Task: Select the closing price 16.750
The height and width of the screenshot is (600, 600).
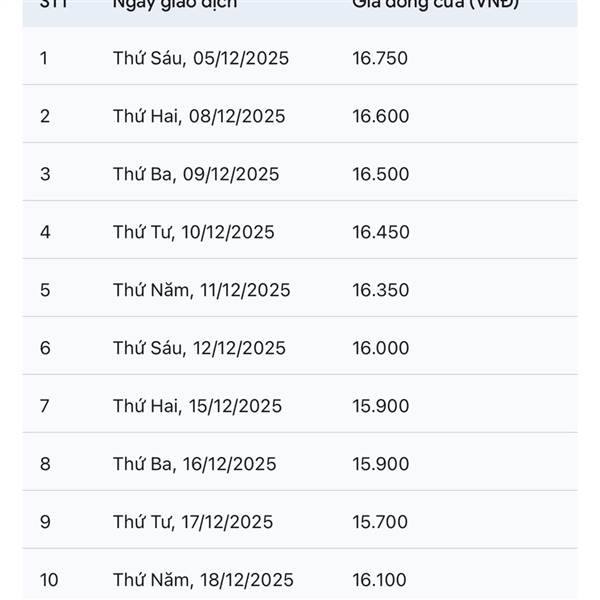Action: (380, 58)
